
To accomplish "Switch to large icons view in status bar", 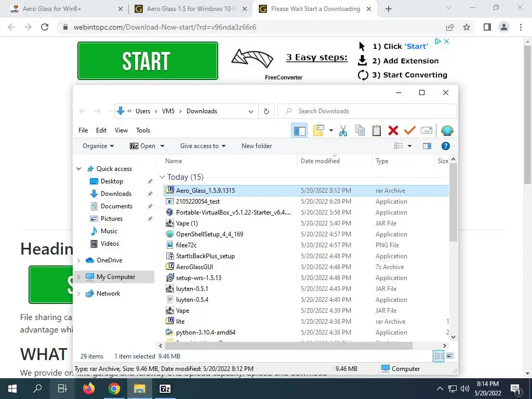I will [x=450, y=356].
